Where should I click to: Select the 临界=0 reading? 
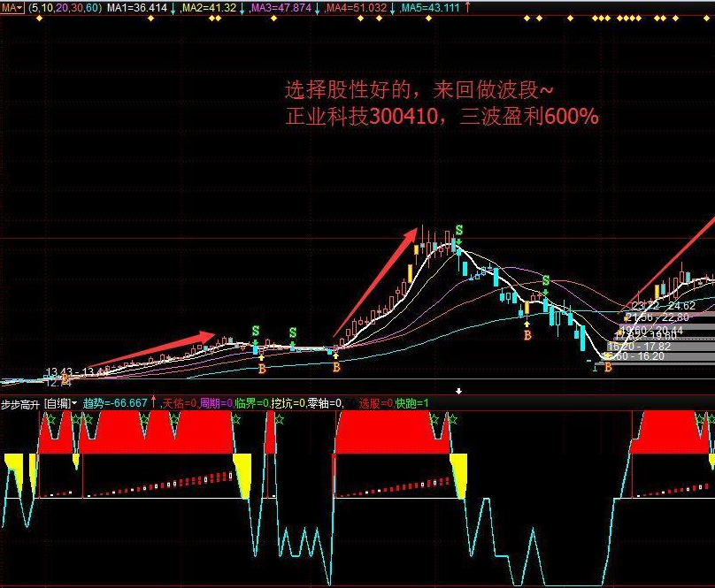(x=251, y=403)
